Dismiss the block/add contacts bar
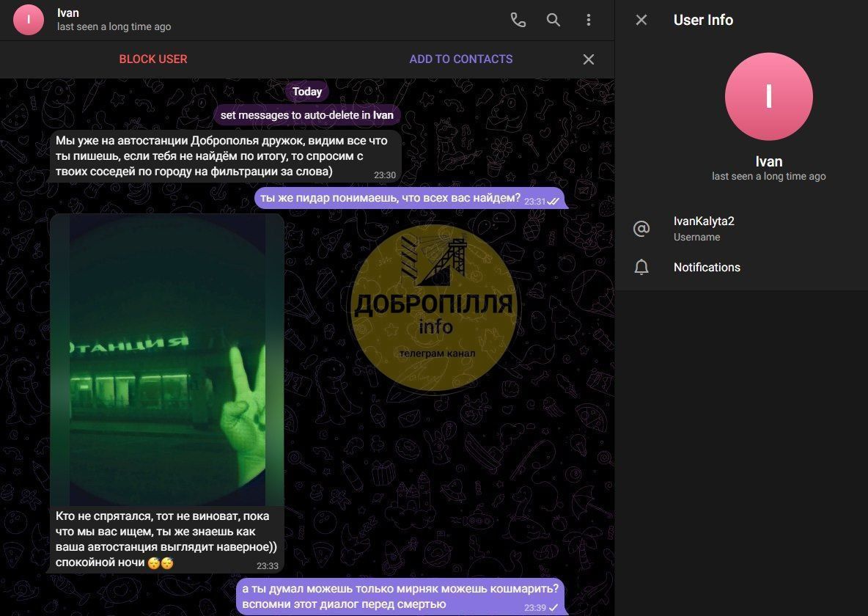The image size is (868, 616). [588, 59]
